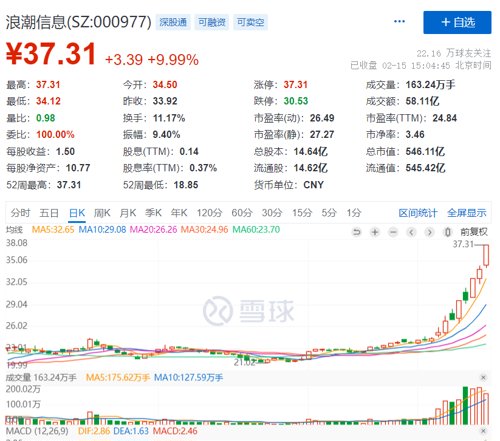Switch to the 1分 chart
The image size is (500, 441).
pos(354,213)
